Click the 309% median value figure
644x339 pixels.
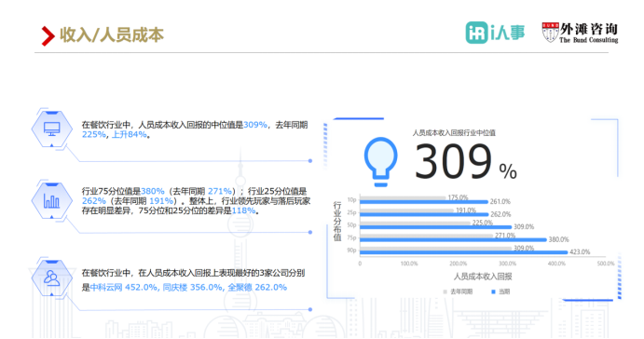[466, 161]
